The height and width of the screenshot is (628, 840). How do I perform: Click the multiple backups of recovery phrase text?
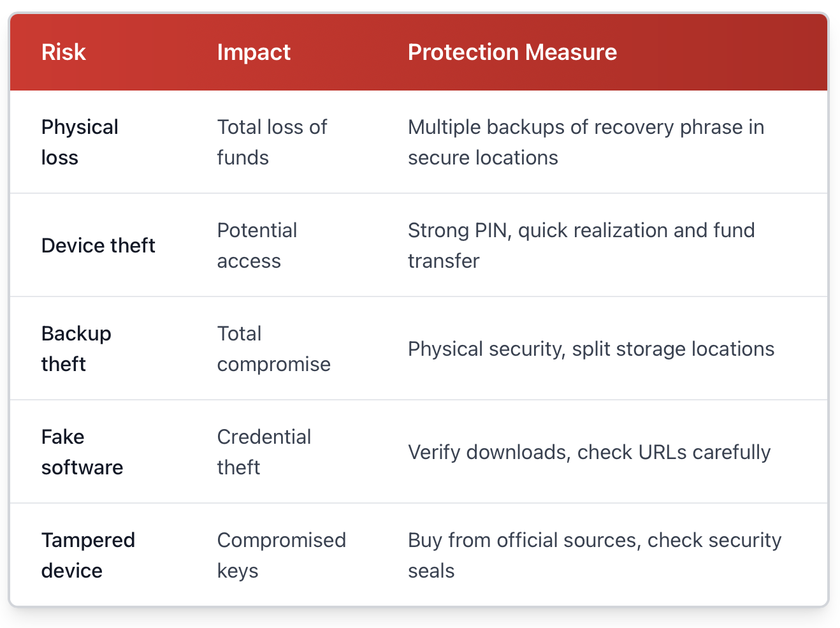(x=585, y=128)
